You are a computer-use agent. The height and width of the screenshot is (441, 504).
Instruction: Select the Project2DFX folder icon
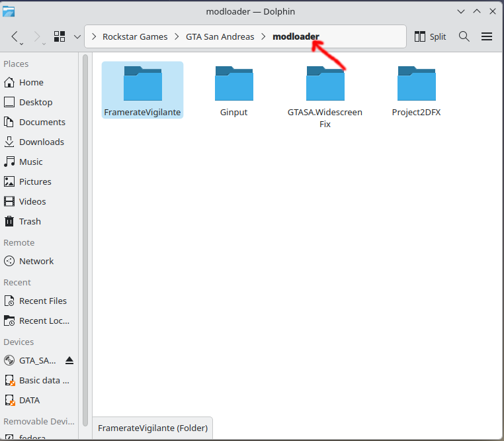coord(417,83)
